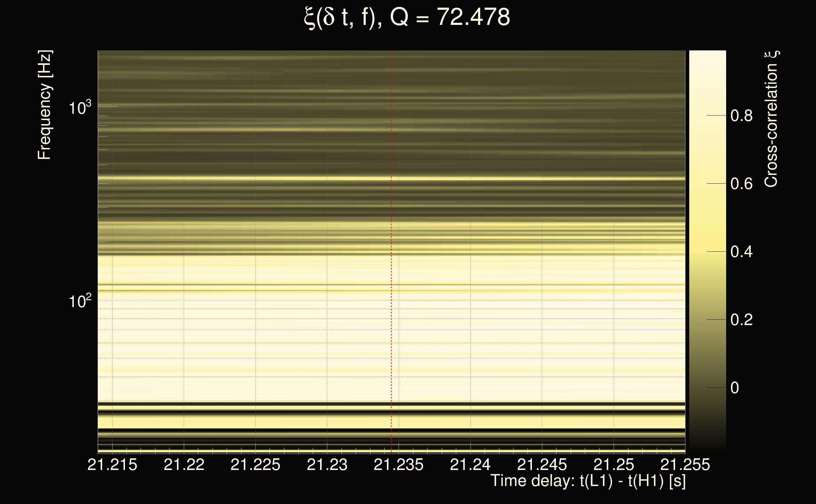
Task: Click the 0.4 label on the colorbar
Action: 741,252
